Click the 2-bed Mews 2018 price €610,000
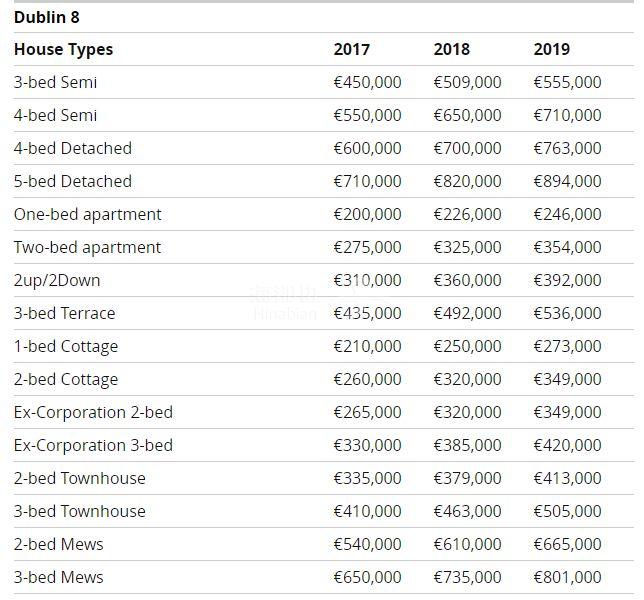This screenshot has height=600, width=644. pyautogui.click(x=467, y=544)
